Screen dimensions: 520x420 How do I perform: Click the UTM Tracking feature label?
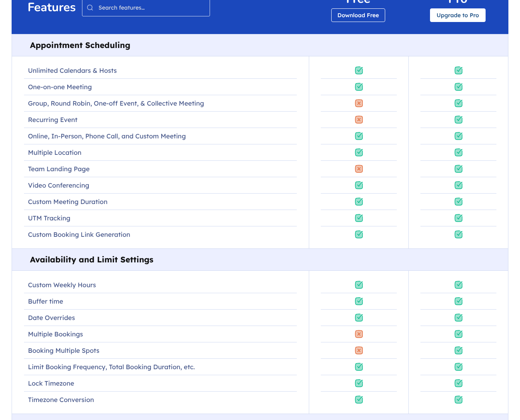pyautogui.click(x=49, y=218)
